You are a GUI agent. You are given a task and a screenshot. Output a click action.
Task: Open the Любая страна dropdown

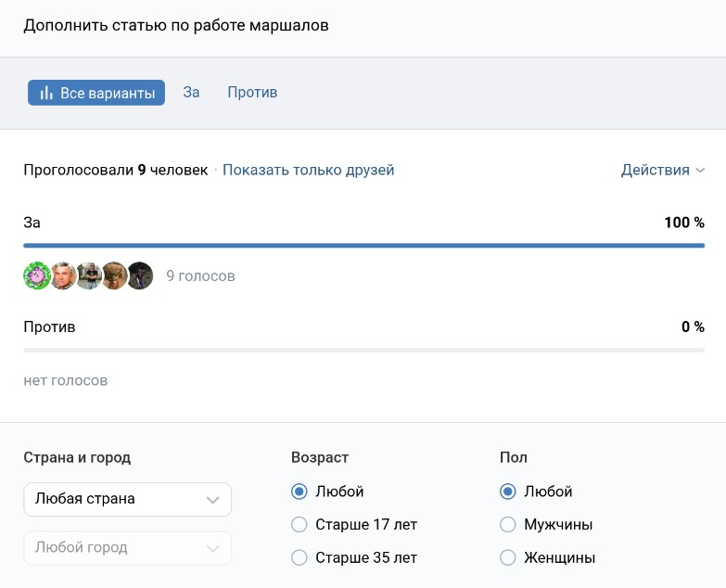click(127, 499)
